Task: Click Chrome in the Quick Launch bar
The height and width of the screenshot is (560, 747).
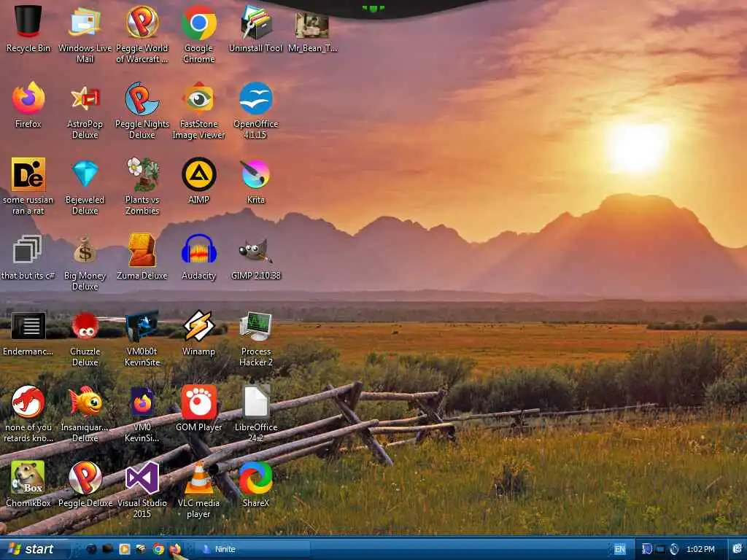Action: (x=158, y=549)
